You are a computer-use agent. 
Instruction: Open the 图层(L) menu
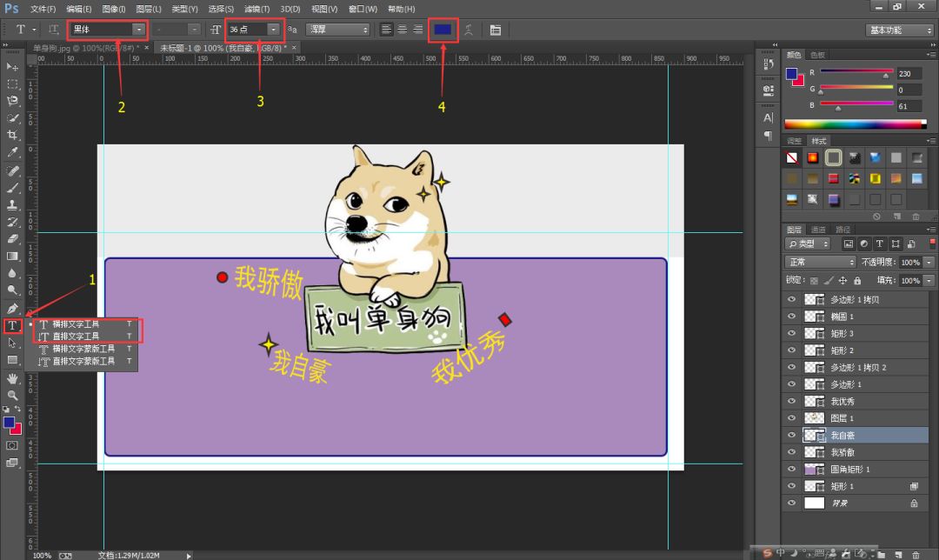tap(149, 9)
